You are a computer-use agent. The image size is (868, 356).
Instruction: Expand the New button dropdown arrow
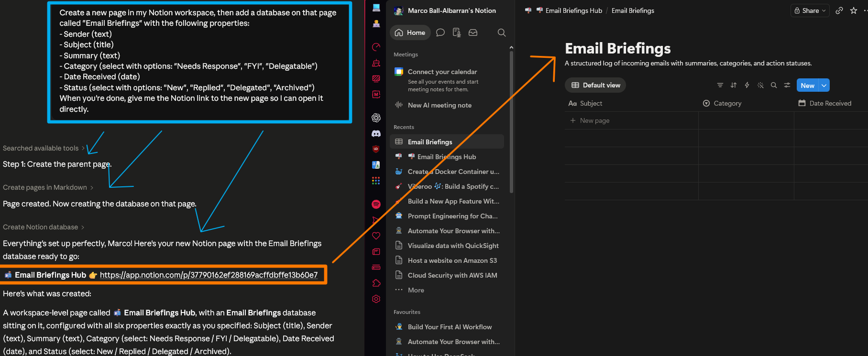pos(824,85)
